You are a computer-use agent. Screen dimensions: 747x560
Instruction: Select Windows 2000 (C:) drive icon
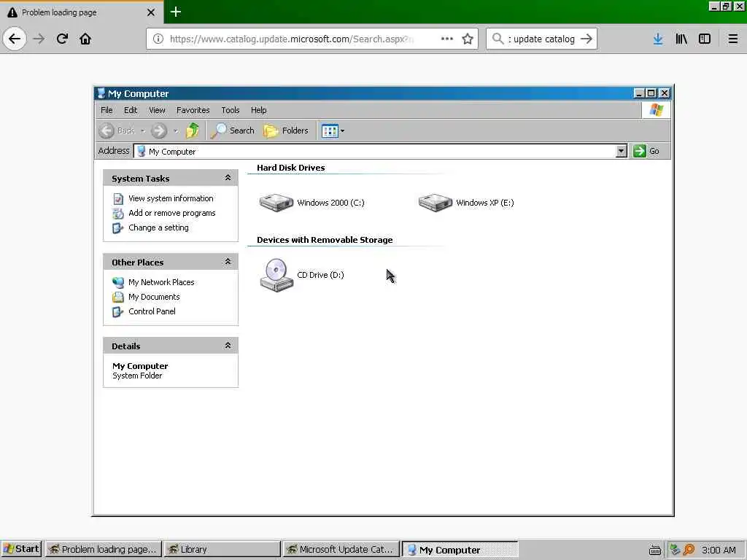point(276,203)
